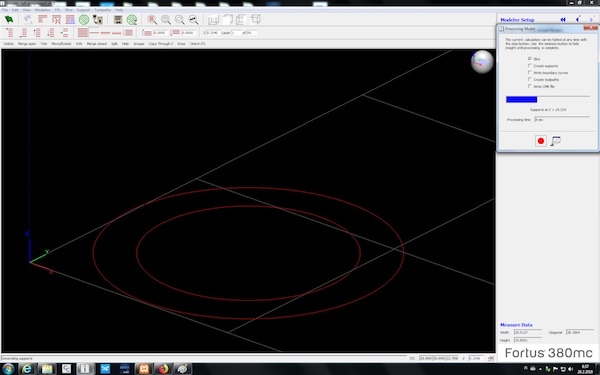
Task: Select the first view cube icon
Action: 213,19
